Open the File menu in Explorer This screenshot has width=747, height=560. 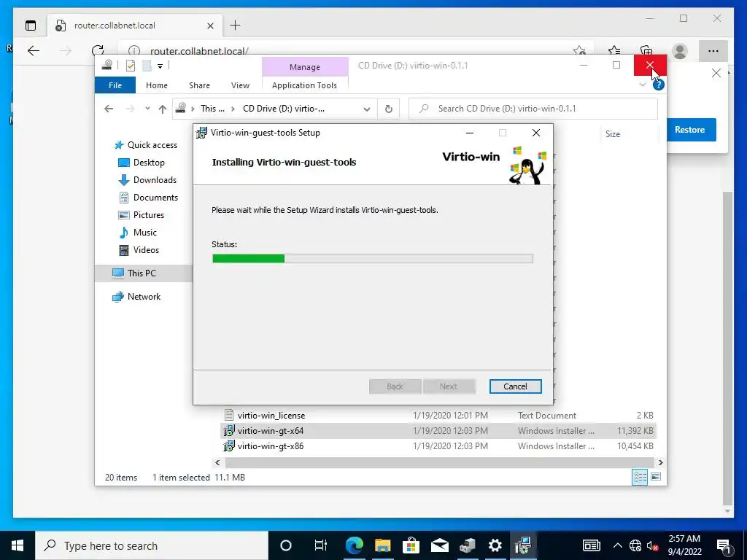115,85
